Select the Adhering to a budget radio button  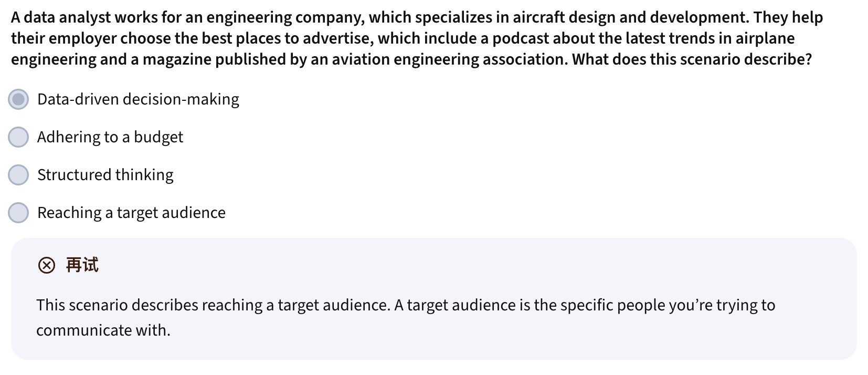click(x=18, y=137)
